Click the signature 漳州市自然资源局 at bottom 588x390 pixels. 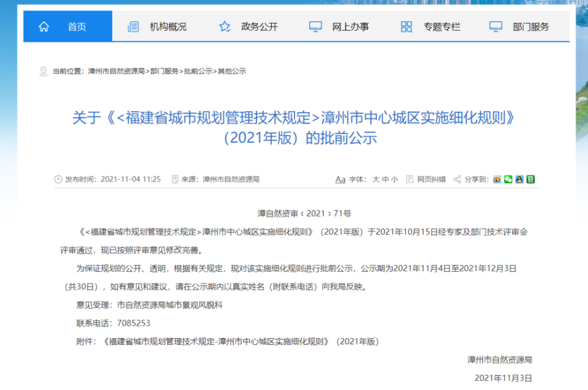point(499,360)
